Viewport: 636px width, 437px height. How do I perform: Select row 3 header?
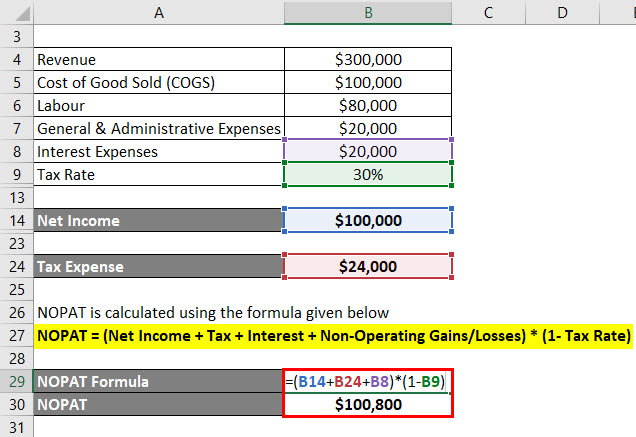[x=17, y=37]
